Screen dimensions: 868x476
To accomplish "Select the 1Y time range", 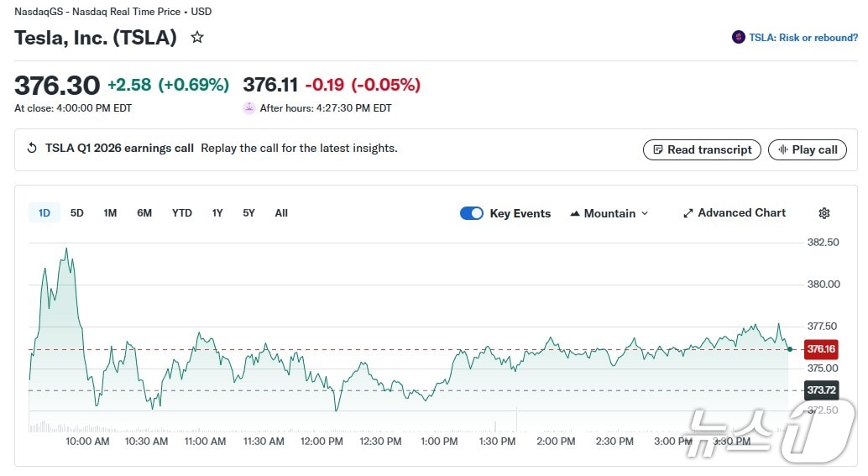I will pos(217,213).
